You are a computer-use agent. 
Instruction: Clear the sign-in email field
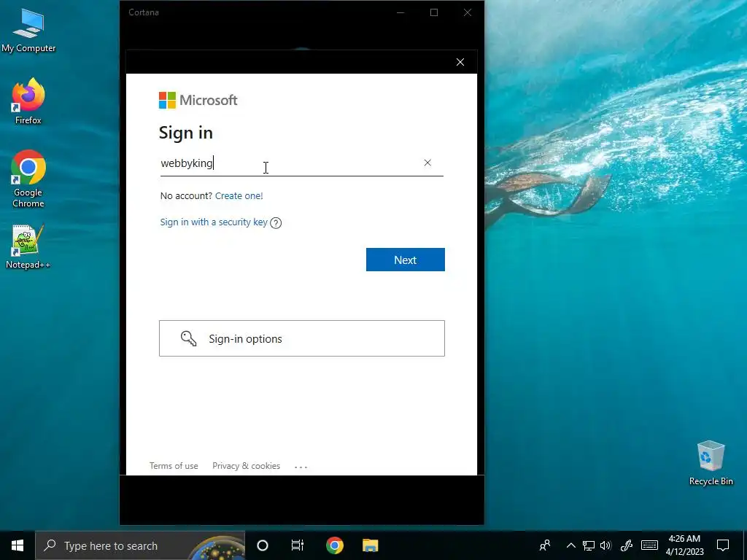(x=427, y=163)
